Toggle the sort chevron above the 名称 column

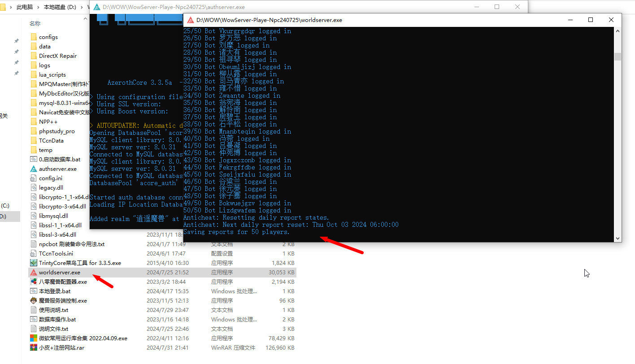[85, 19]
